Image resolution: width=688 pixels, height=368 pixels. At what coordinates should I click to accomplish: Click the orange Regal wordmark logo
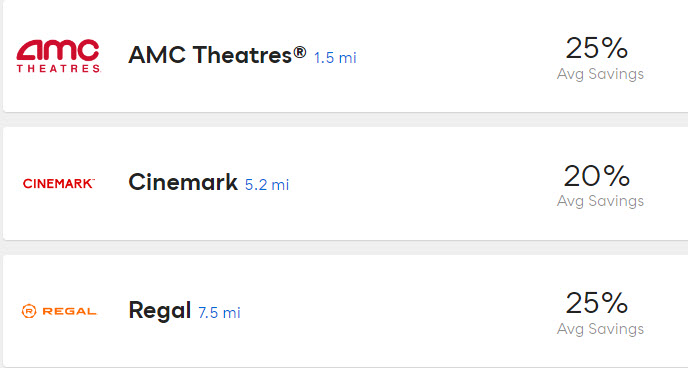[59, 311]
